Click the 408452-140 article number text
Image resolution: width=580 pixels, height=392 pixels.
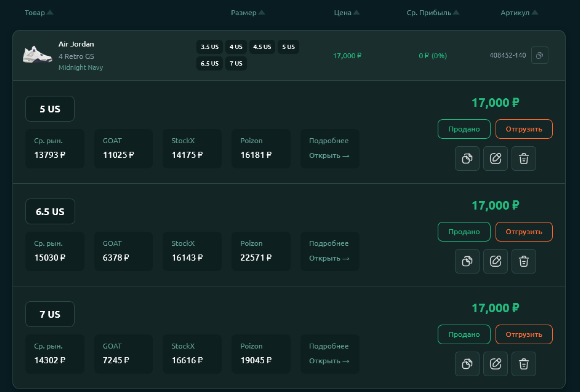(508, 55)
